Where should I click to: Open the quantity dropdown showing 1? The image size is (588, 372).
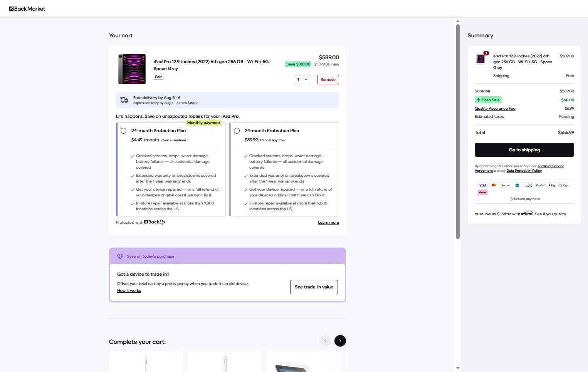click(302, 79)
